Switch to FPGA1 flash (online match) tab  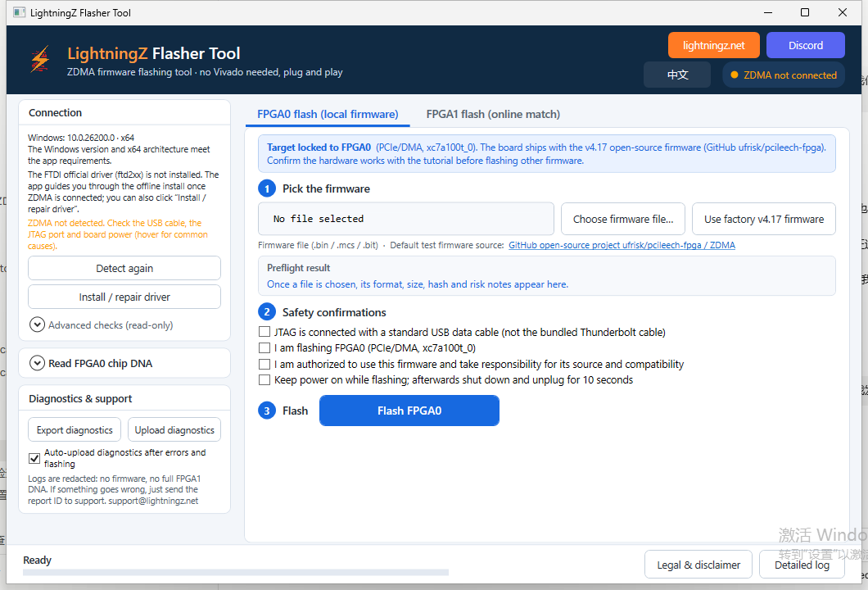tap(493, 114)
